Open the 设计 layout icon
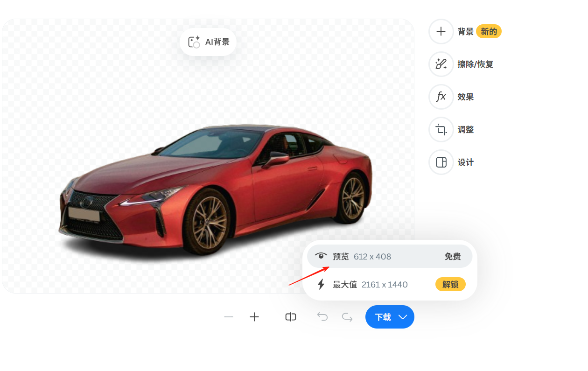 pyautogui.click(x=441, y=162)
